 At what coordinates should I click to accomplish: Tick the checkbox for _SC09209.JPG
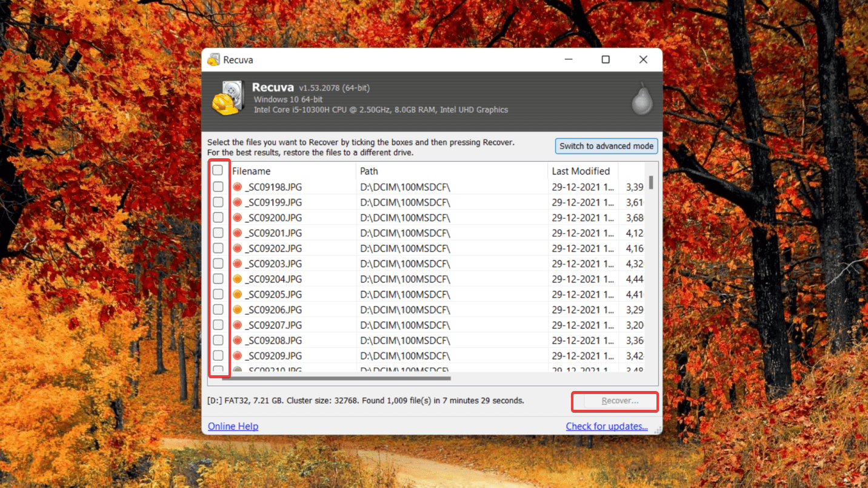(218, 356)
